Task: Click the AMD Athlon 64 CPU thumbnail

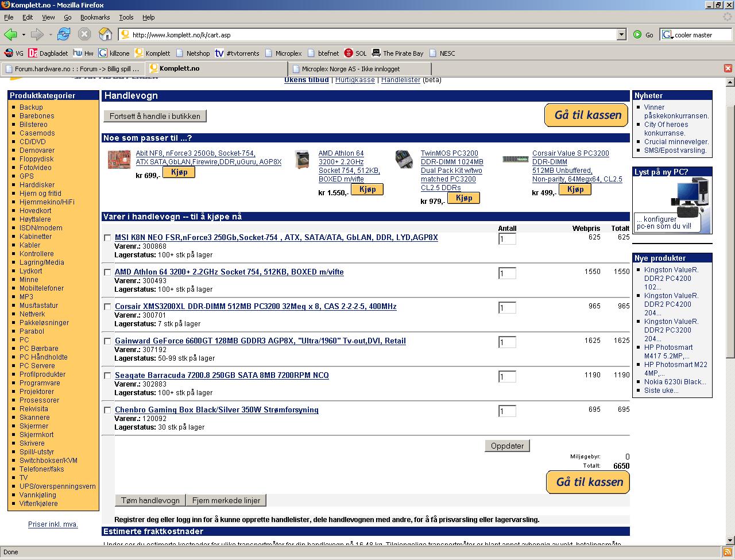Action: (x=302, y=159)
